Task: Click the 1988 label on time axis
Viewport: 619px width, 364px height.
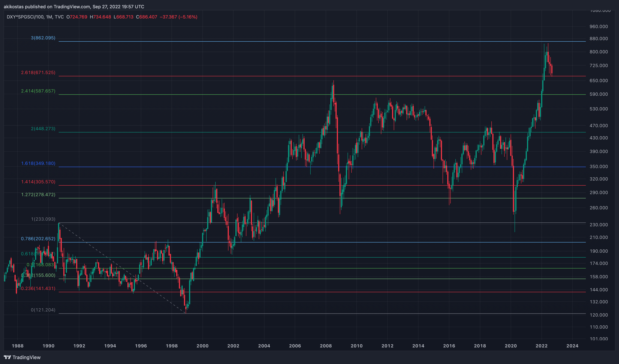Action: click(x=18, y=346)
